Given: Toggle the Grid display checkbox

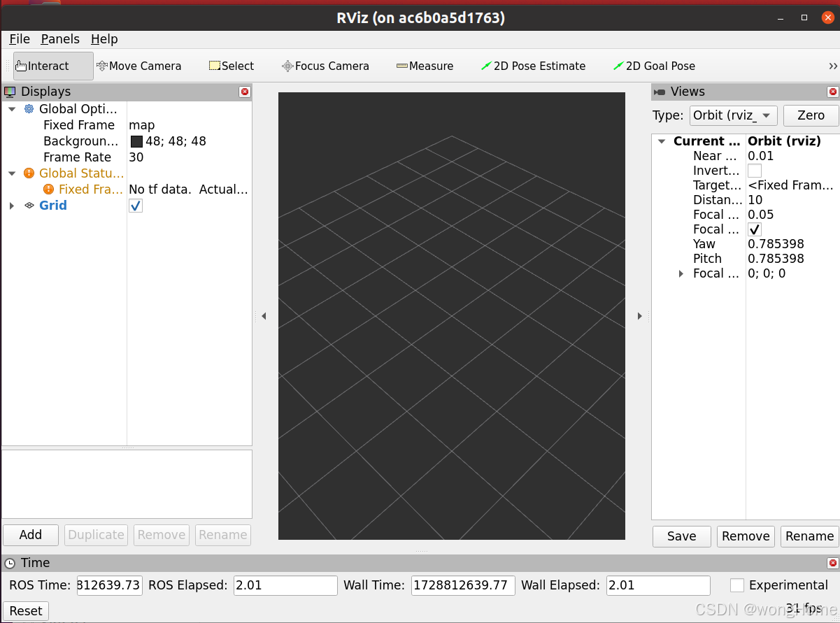Looking at the screenshot, I should tap(136, 206).
